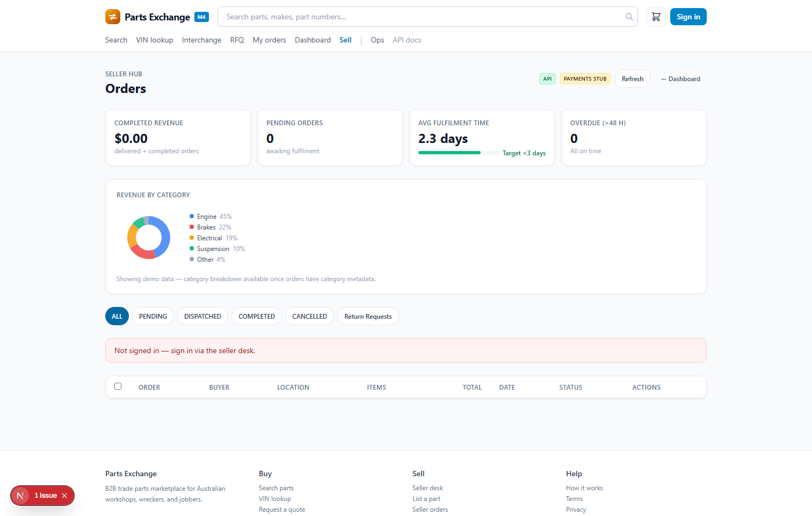The image size is (812, 516).
Task: Open footer Seller orders link
Action: [430, 510]
